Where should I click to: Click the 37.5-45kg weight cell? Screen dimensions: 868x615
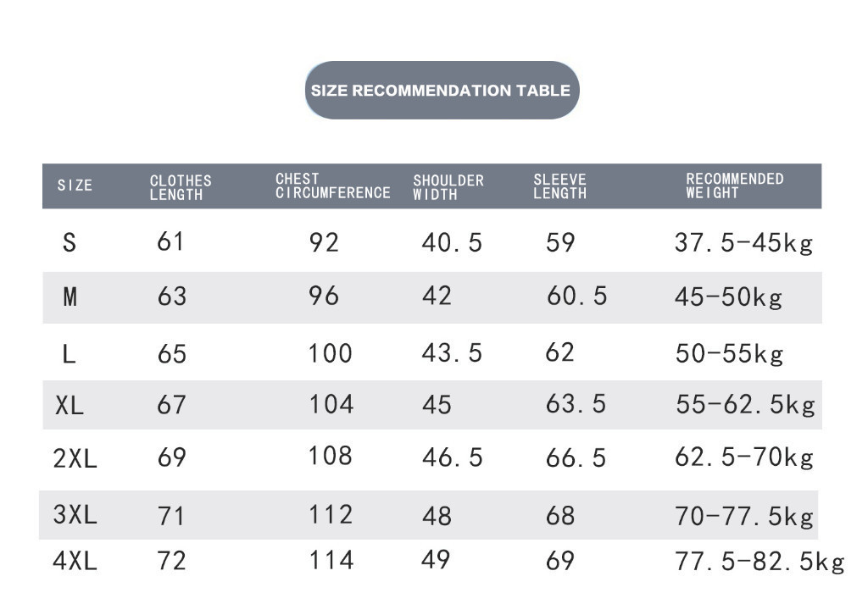point(743,243)
